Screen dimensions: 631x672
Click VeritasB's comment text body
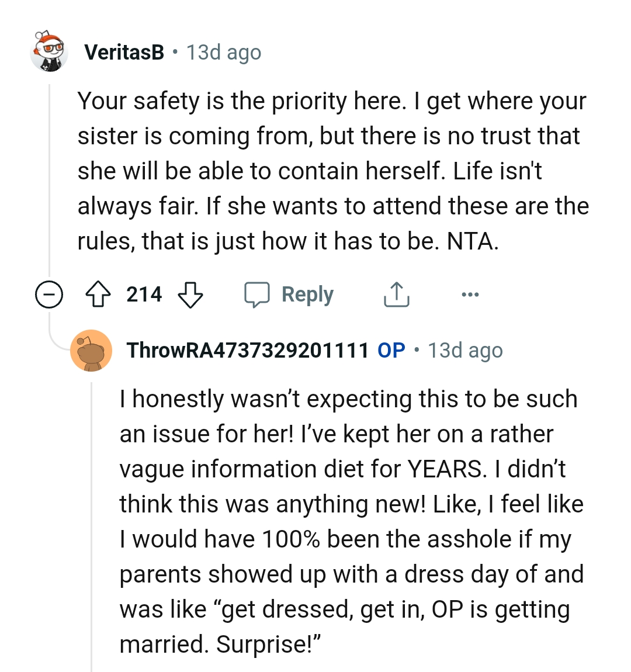click(332, 171)
